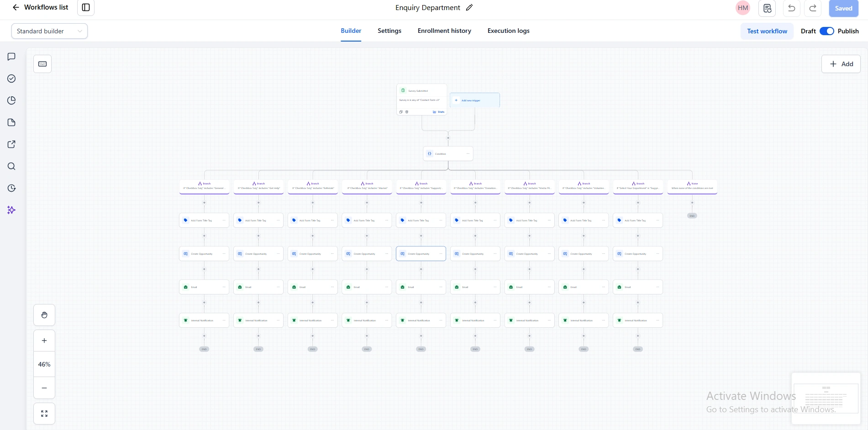868x430 pixels.
Task: Click END marker under the None branch
Action: tap(692, 216)
